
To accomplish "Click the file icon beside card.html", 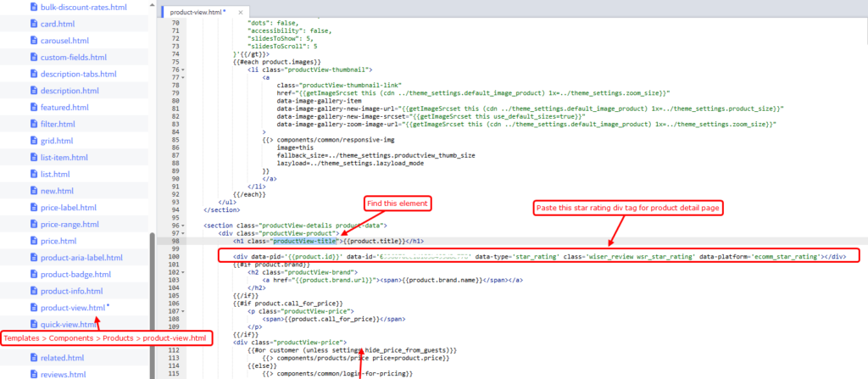I will (33, 24).
